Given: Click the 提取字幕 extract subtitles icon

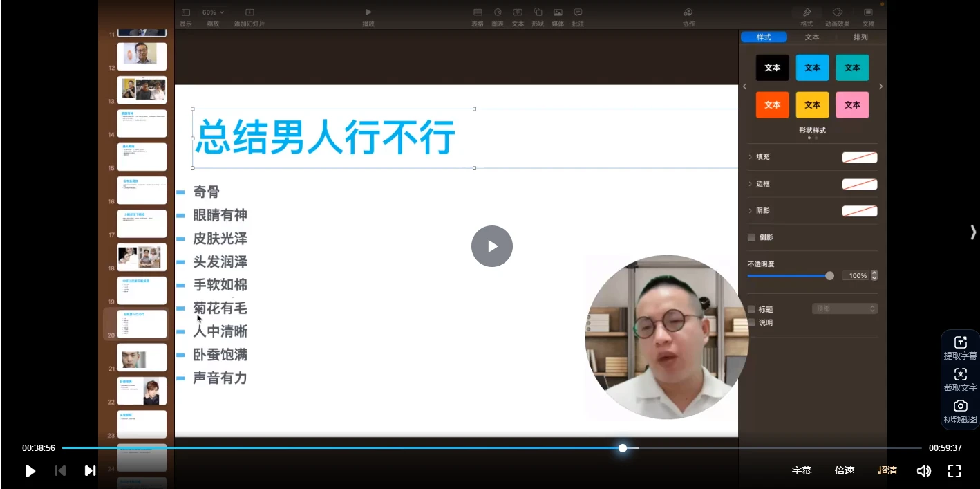Looking at the screenshot, I should (x=960, y=347).
